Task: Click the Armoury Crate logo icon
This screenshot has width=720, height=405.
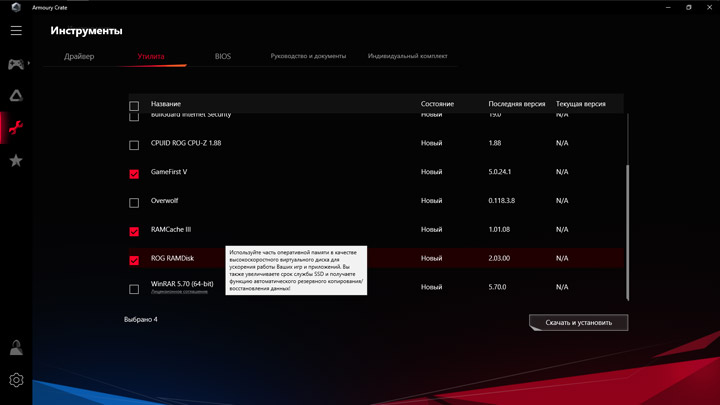Action: point(16,7)
